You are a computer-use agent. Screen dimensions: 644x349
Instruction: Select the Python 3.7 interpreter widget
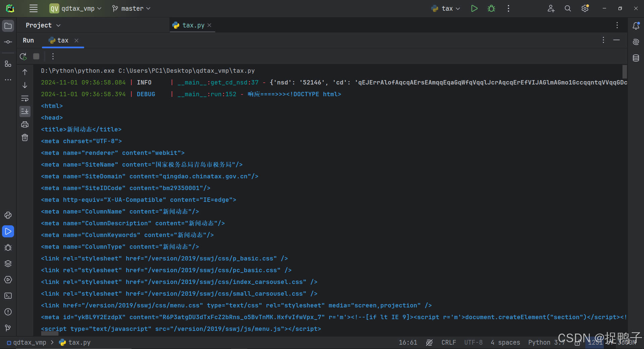pos(547,342)
